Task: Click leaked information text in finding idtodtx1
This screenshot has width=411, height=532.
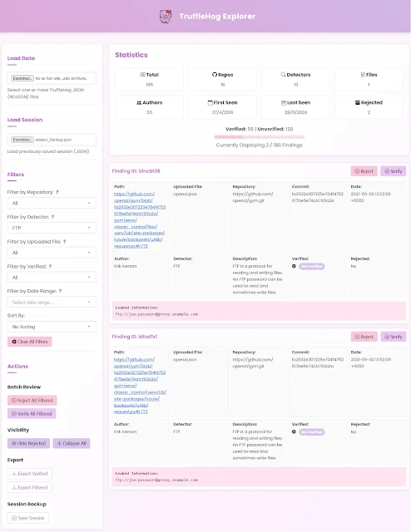Action: coord(156,480)
